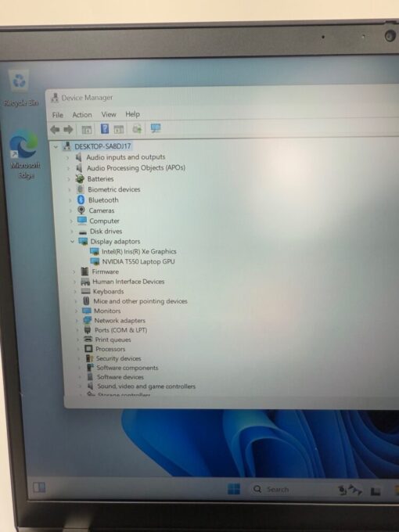399x532 pixels.
Task: Select the Ports (COM & LPT) label
Action: click(x=120, y=330)
